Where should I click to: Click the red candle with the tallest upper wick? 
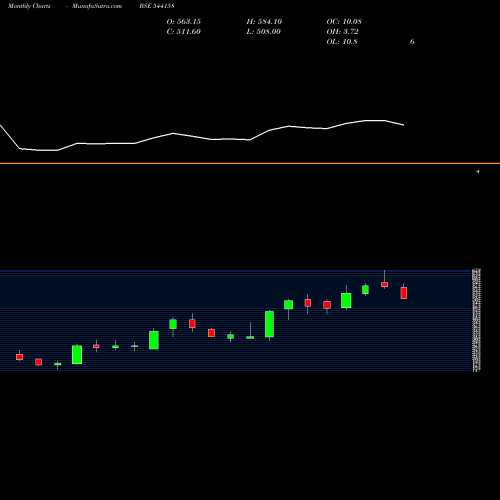(x=385, y=284)
